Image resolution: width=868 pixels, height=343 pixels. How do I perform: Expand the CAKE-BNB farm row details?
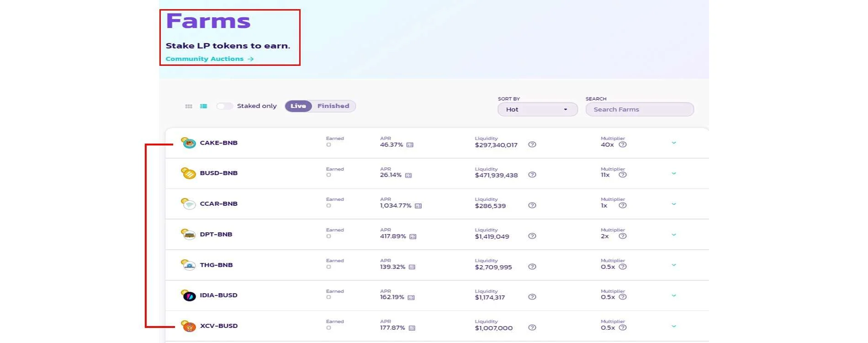(x=673, y=143)
